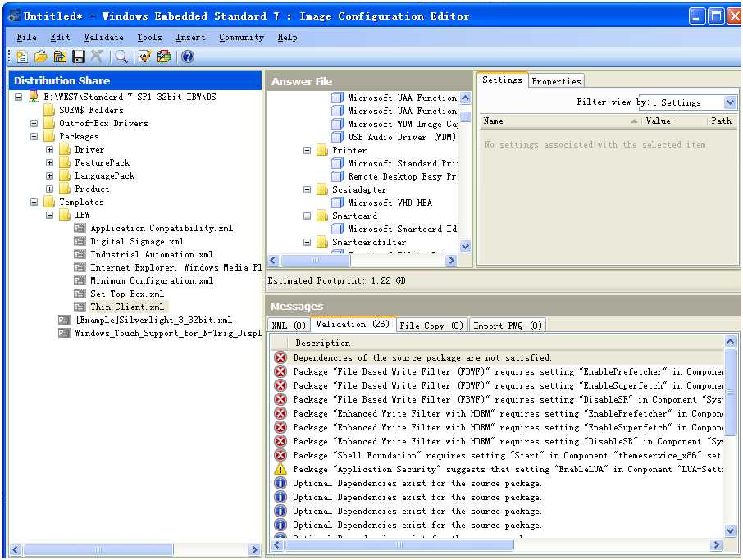Click the Answer File vertical scrollbar down arrow
743x560 pixels.
point(466,246)
